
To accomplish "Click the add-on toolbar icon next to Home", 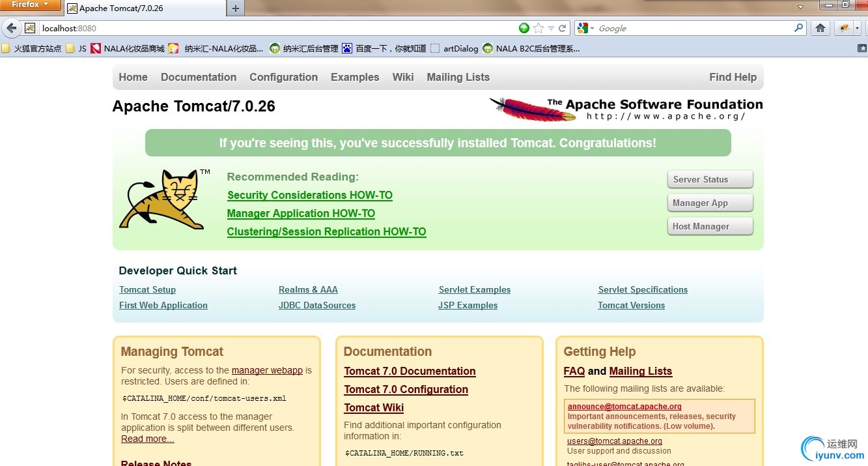I will coord(845,28).
